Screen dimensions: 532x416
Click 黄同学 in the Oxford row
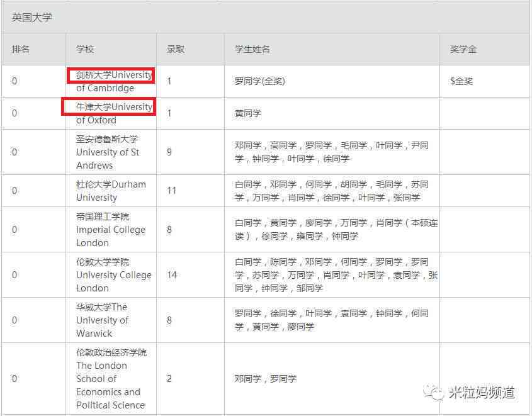pos(248,113)
